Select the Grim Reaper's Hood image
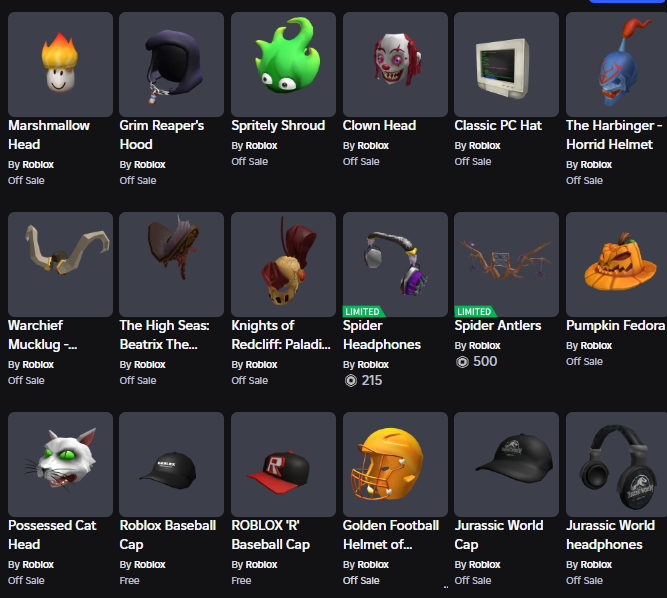The width and height of the screenshot is (667, 598). [171, 64]
